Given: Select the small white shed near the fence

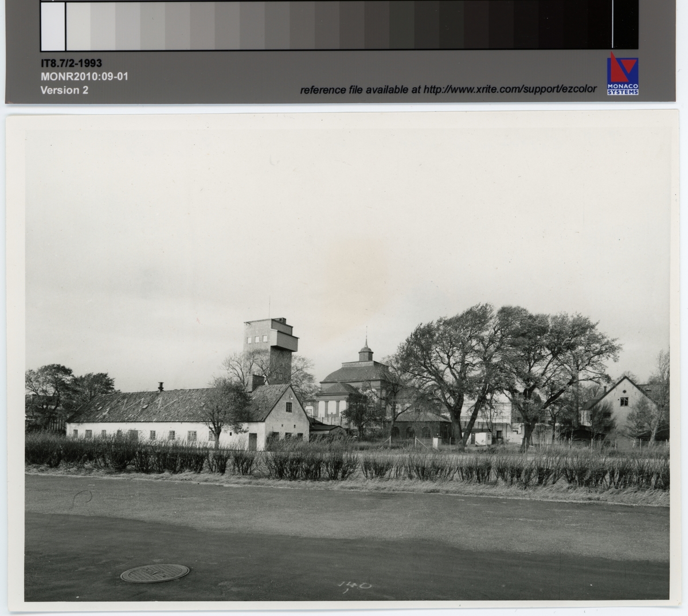Looking at the screenshot, I should (x=437, y=443).
